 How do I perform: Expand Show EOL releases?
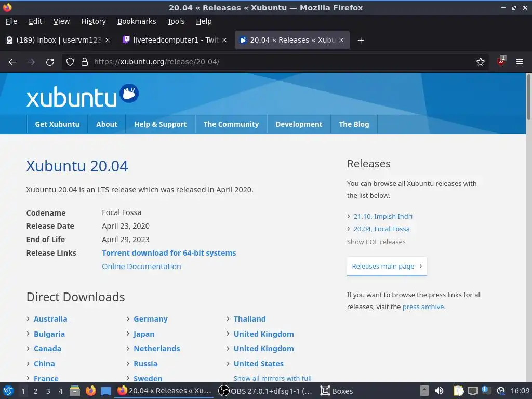[x=376, y=242]
